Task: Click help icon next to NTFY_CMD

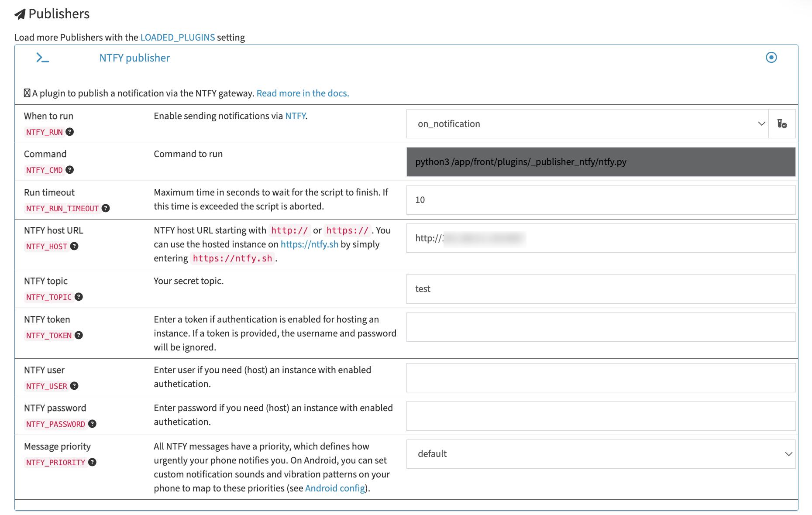Action: coord(70,170)
